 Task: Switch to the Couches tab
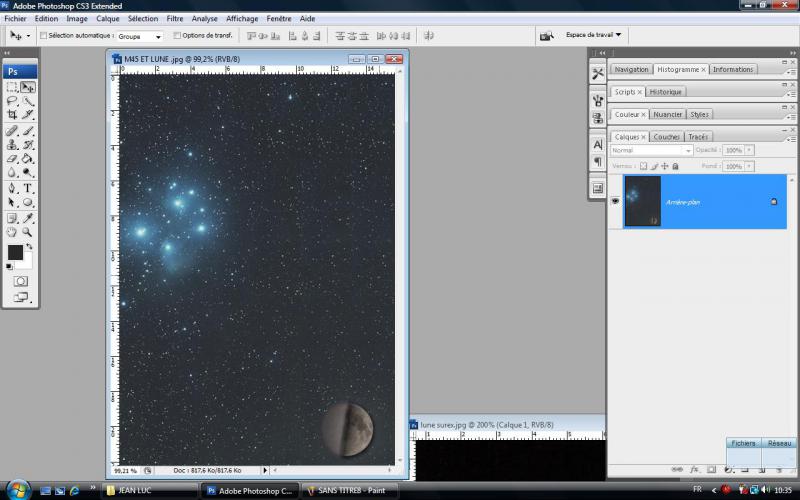pyautogui.click(x=666, y=137)
